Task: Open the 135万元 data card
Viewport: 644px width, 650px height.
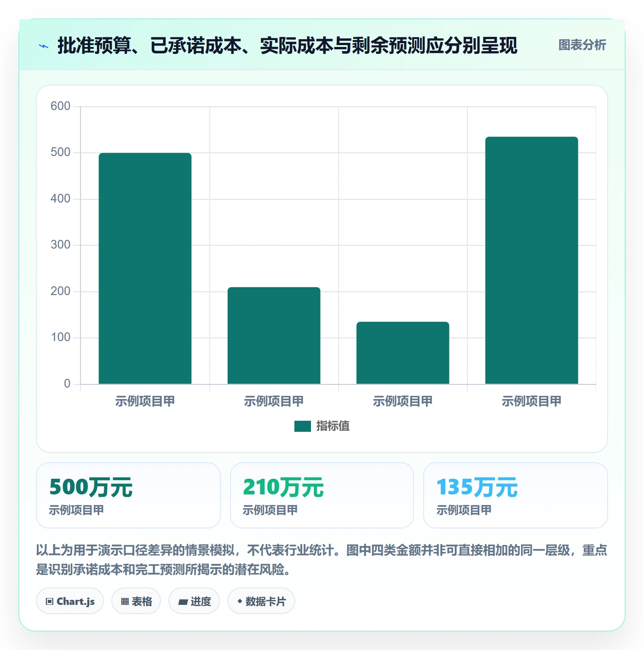Action: (516, 495)
